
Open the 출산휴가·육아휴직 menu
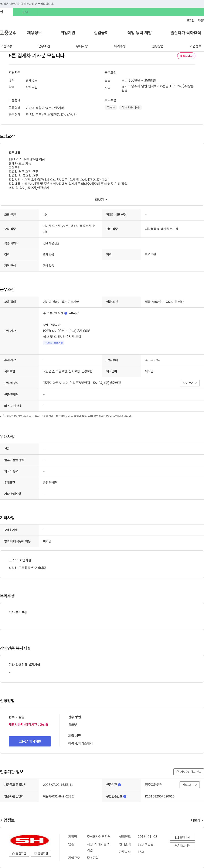[186, 33]
